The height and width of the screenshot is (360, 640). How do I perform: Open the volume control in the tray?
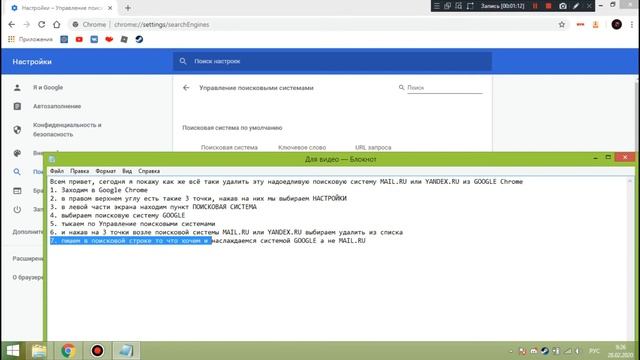click(x=578, y=351)
